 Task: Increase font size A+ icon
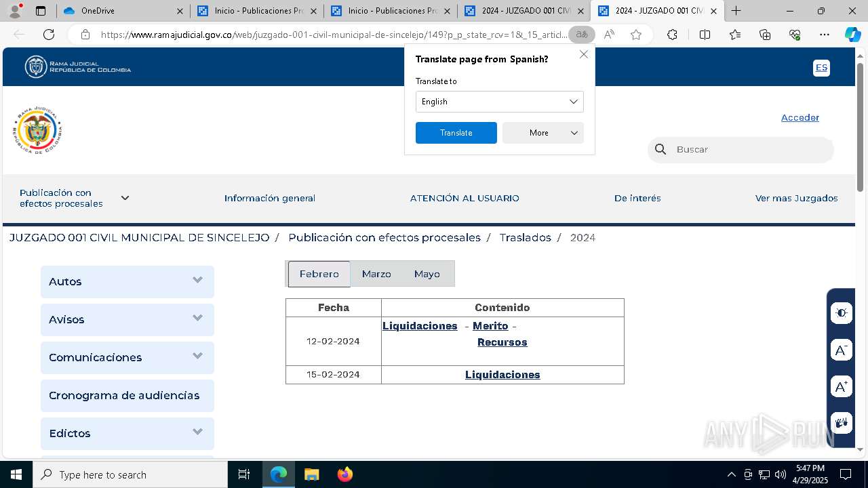pyautogui.click(x=842, y=386)
